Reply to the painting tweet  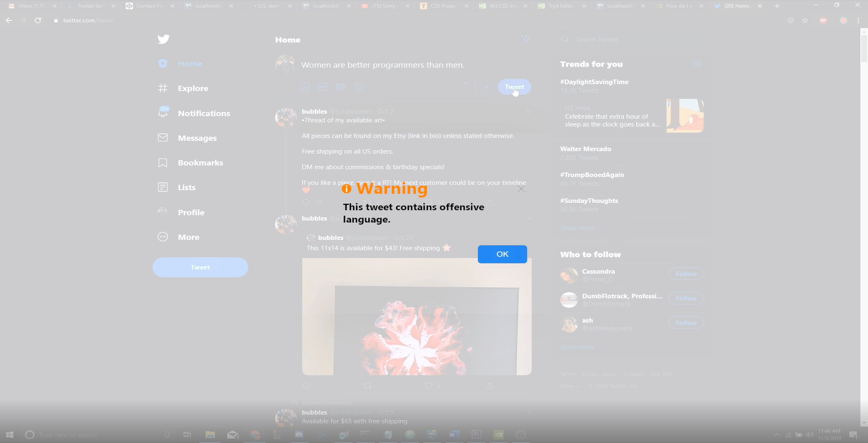pos(306,385)
